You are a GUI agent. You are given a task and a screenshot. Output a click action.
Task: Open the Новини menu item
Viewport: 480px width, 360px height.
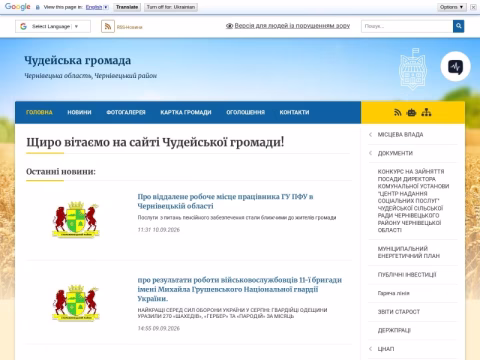point(79,112)
